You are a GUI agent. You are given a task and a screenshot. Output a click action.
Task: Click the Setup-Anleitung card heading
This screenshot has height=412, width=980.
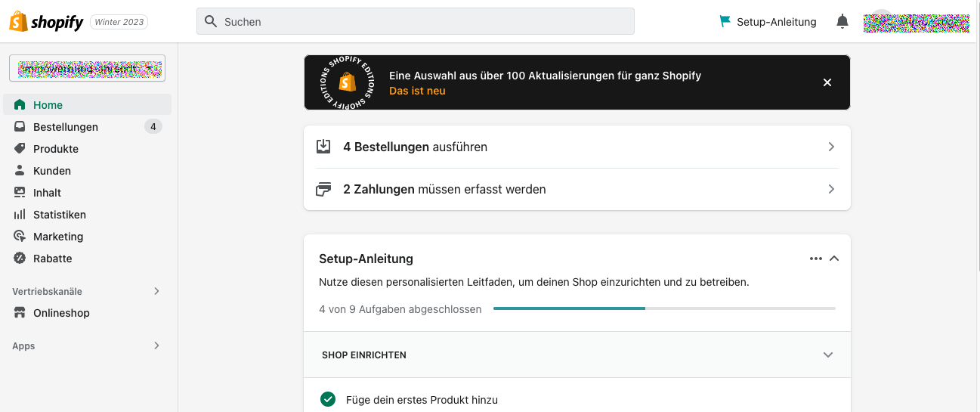(x=366, y=259)
